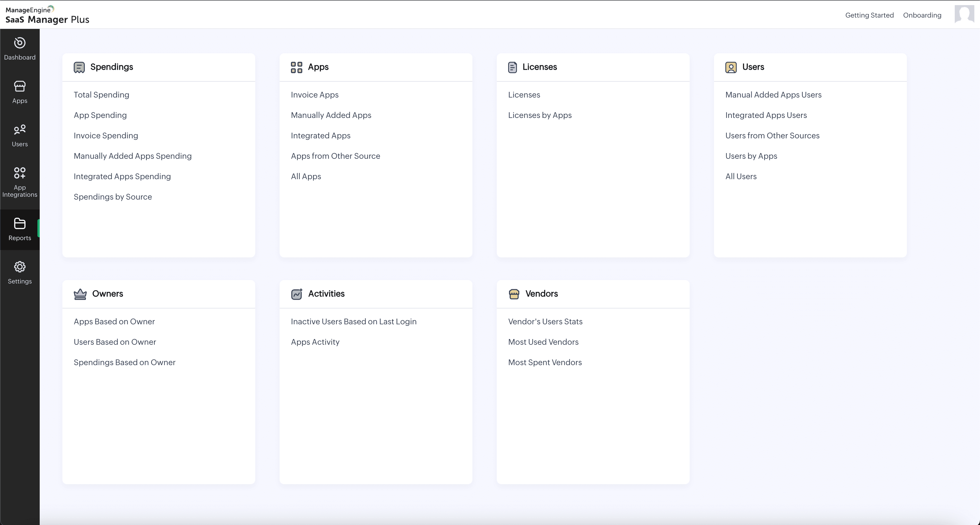
Task: Open Spendings by Source report
Action: tap(113, 197)
